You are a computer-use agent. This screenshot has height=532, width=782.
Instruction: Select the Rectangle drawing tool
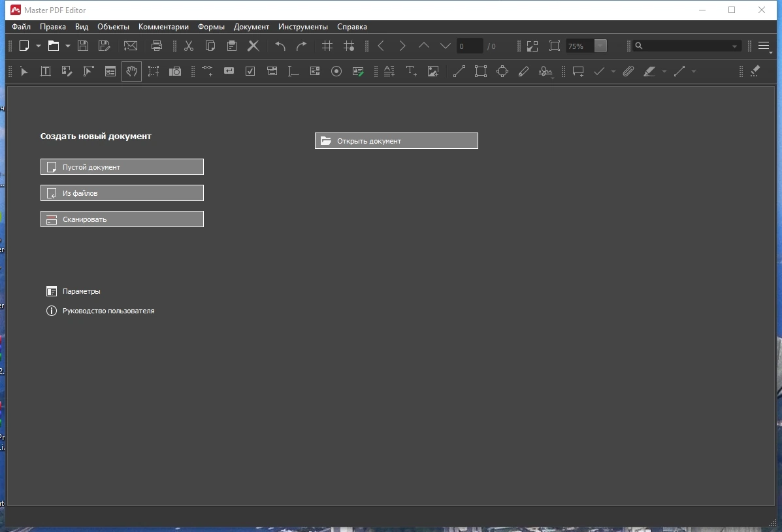pyautogui.click(x=481, y=71)
